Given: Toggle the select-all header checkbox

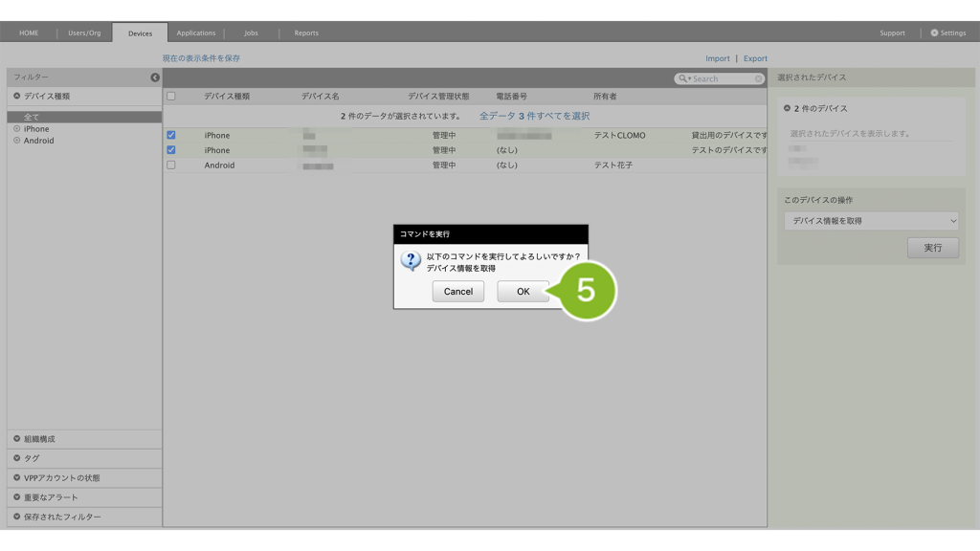Looking at the screenshot, I should click(x=171, y=97).
